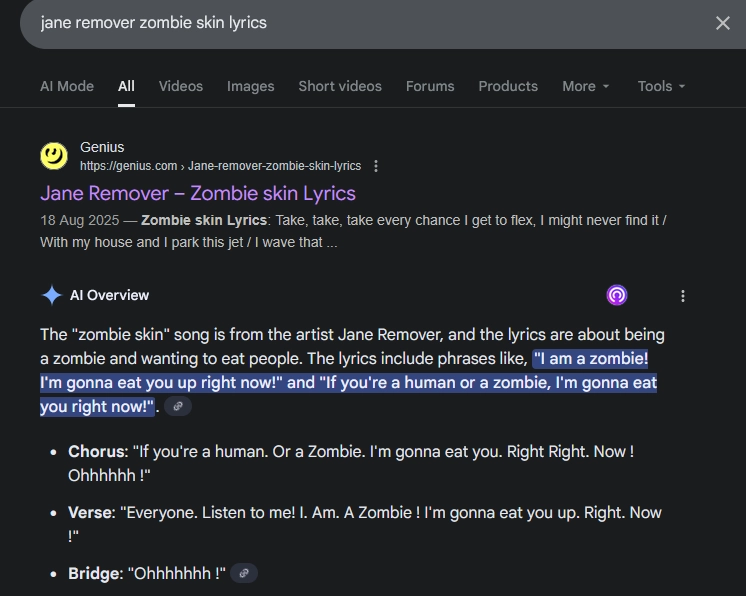Switch to the AI Mode tab
Viewport: 746px width, 596px height.
67,86
